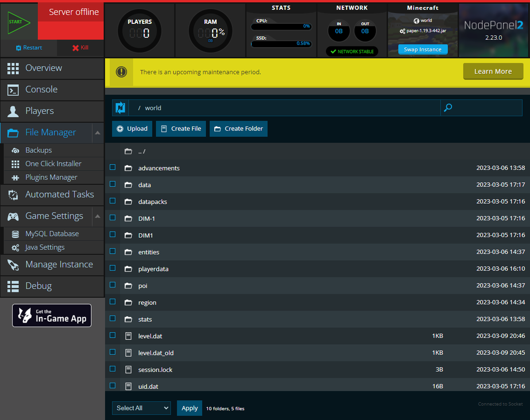The width and height of the screenshot is (530, 420).
Task: Open the Console menu item
Action: [52, 90]
